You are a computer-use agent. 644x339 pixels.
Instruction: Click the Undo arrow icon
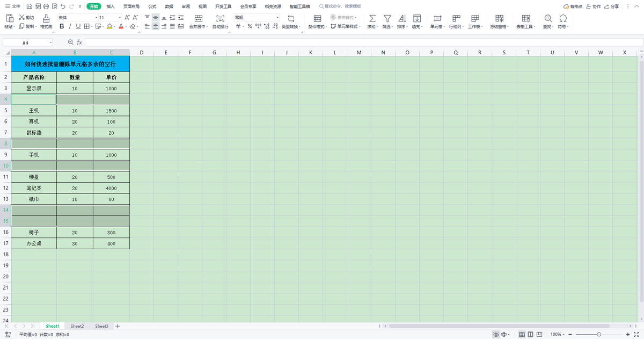coord(63,6)
